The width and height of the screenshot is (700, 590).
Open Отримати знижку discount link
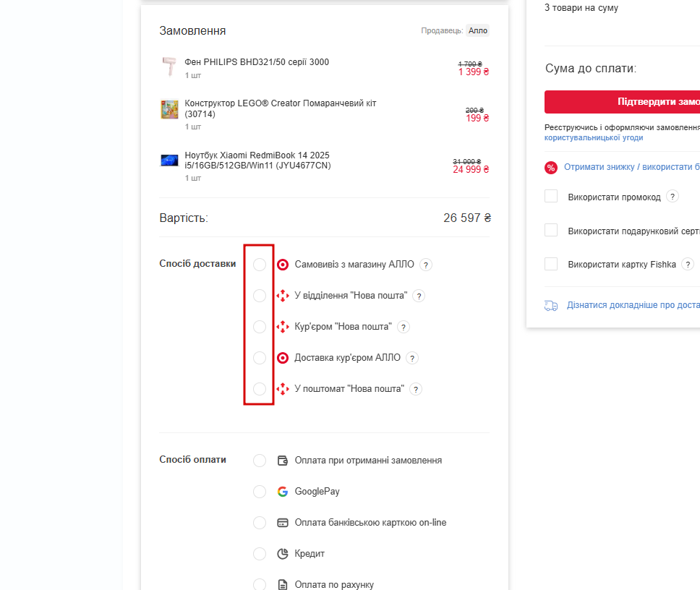632,167
